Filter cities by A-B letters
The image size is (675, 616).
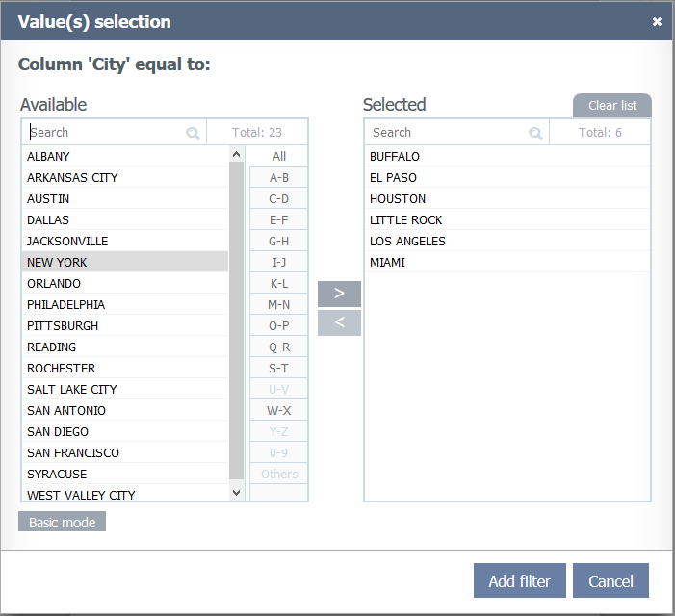pyautogui.click(x=278, y=177)
